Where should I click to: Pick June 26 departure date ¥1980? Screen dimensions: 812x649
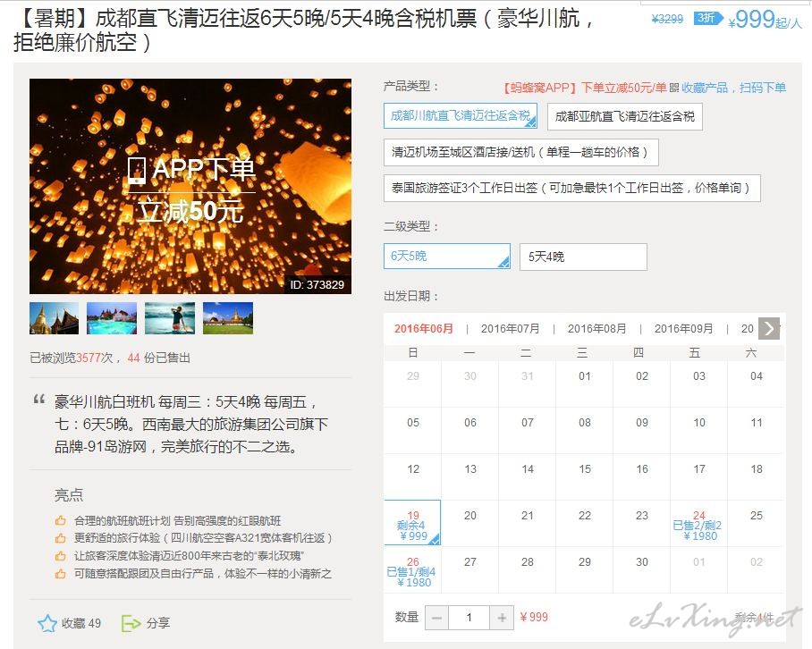413,570
